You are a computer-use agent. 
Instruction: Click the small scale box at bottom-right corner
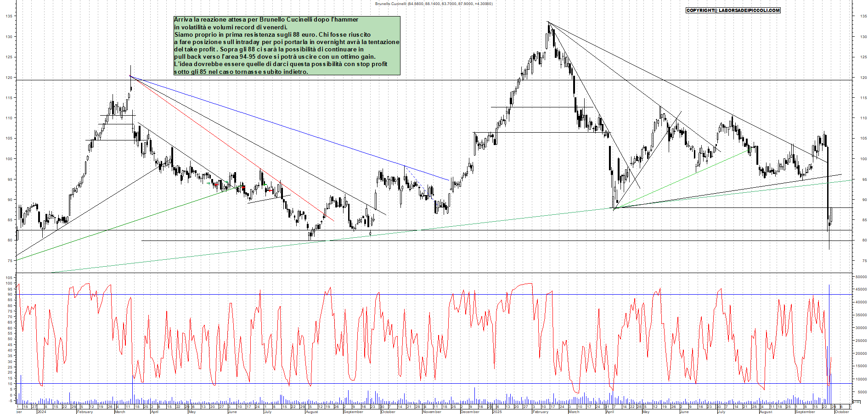pyautogui.click(x=856, y=402)
